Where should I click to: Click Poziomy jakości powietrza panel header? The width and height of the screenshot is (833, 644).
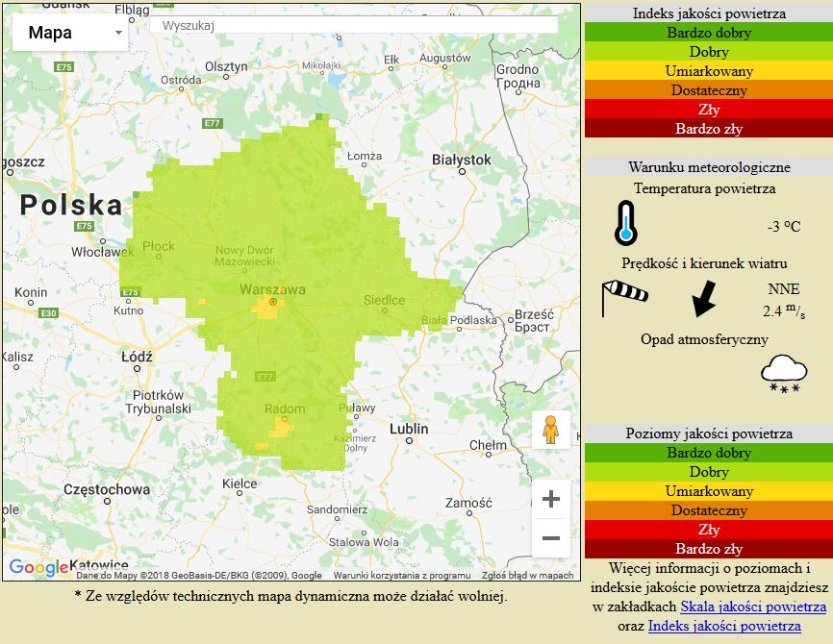pos(709,433)
